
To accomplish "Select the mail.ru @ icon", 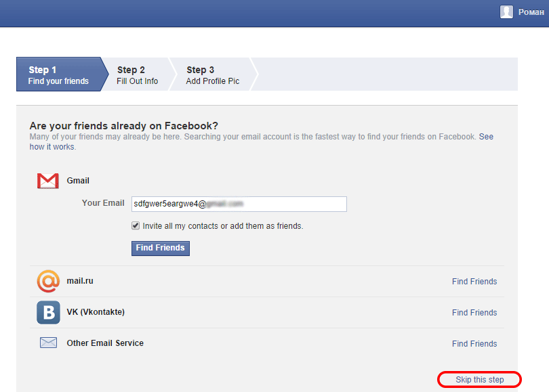I will coord(47,281).
